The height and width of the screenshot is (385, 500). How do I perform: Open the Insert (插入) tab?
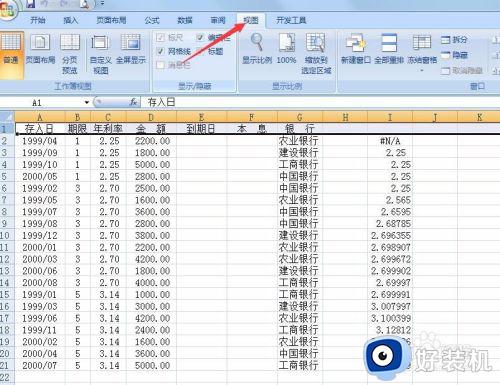coord(70,20)
